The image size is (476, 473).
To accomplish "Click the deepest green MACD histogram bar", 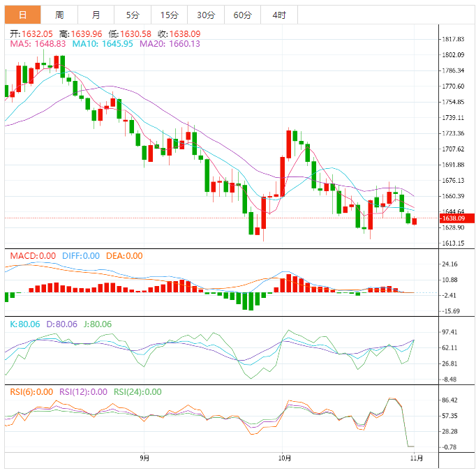I will coord(251,301).
